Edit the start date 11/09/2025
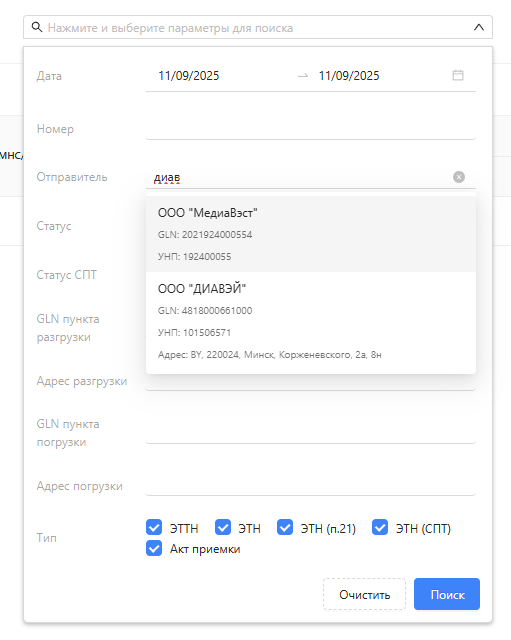 pyautogui.click(x=189, y=76)
